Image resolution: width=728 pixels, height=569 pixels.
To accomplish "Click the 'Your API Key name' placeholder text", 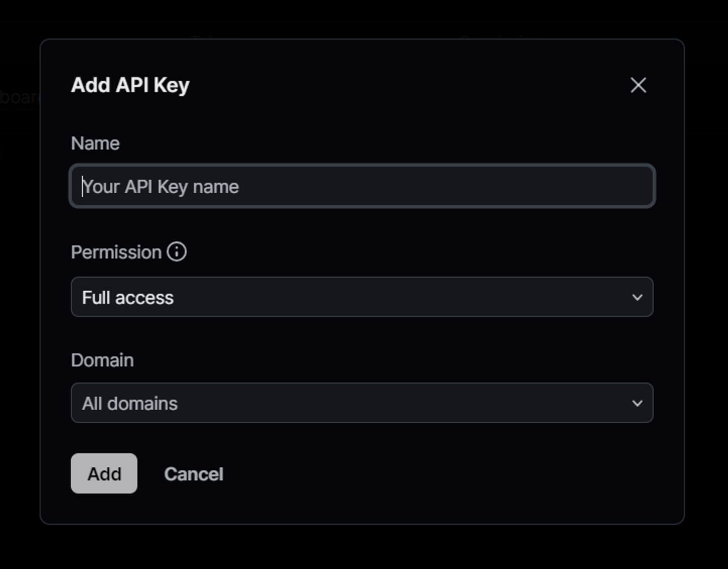I will [x=160, y=187].
